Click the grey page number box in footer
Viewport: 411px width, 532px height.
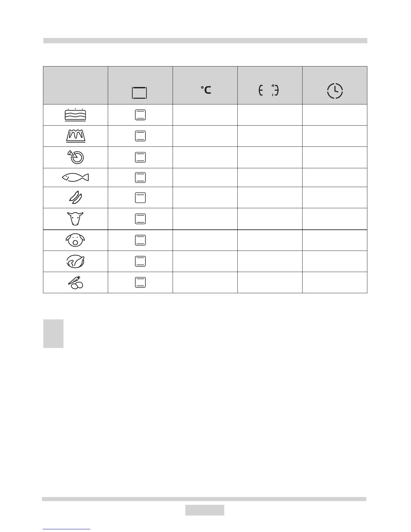[204, 510]
